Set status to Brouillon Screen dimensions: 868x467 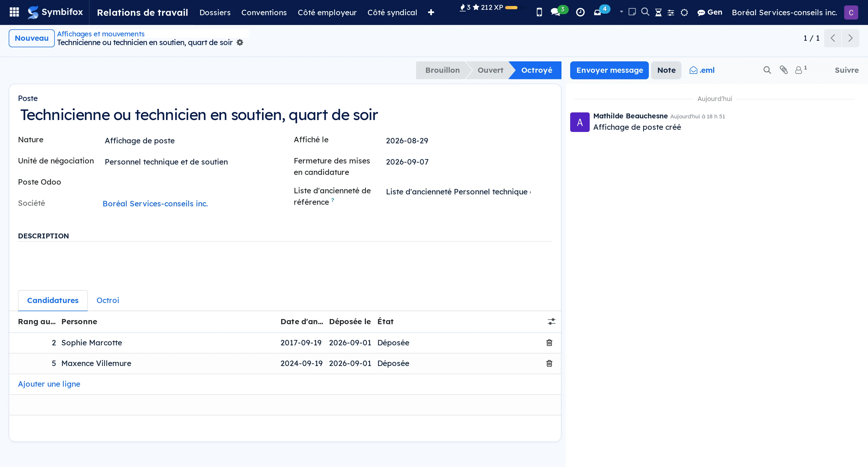pos(442,70)
